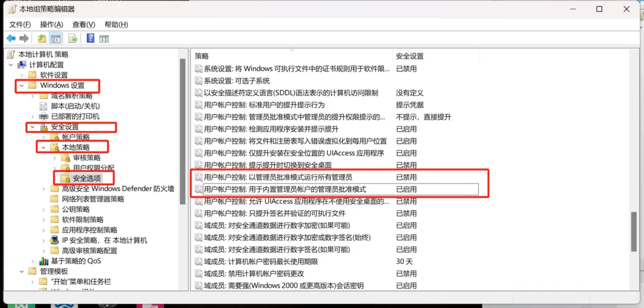Expand the 软件限制策略 tree node
This screenshot has width=644, height=308.
[44, 219]
